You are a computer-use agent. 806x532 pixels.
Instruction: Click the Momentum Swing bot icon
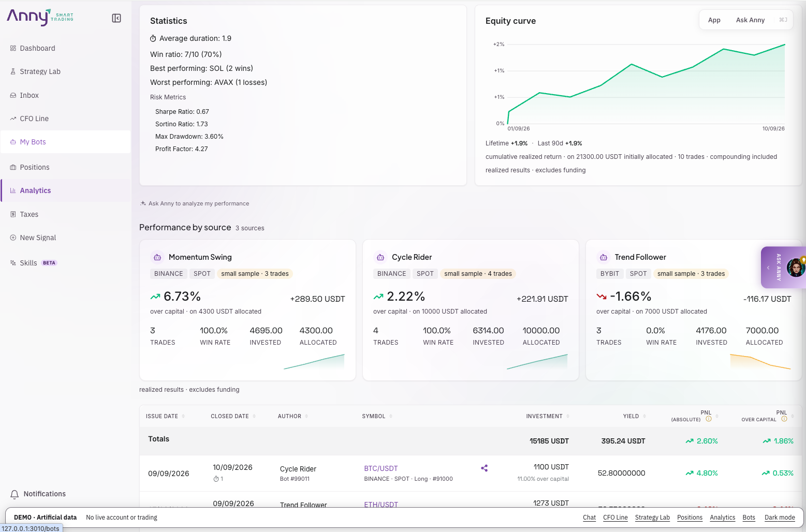(157, 257)
